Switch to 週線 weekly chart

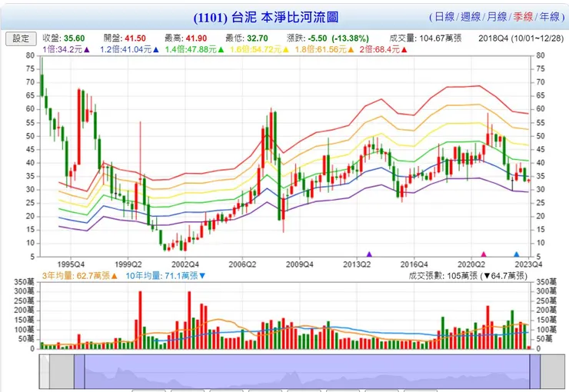(x=471, y=17)
